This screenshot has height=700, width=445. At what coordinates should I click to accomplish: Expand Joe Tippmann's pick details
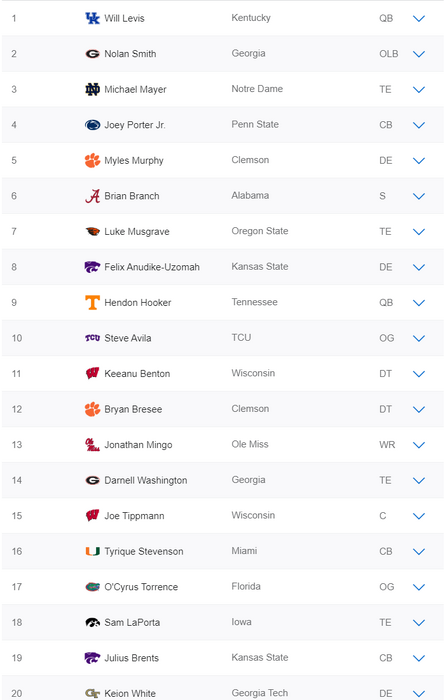click(x=419, y=516)
